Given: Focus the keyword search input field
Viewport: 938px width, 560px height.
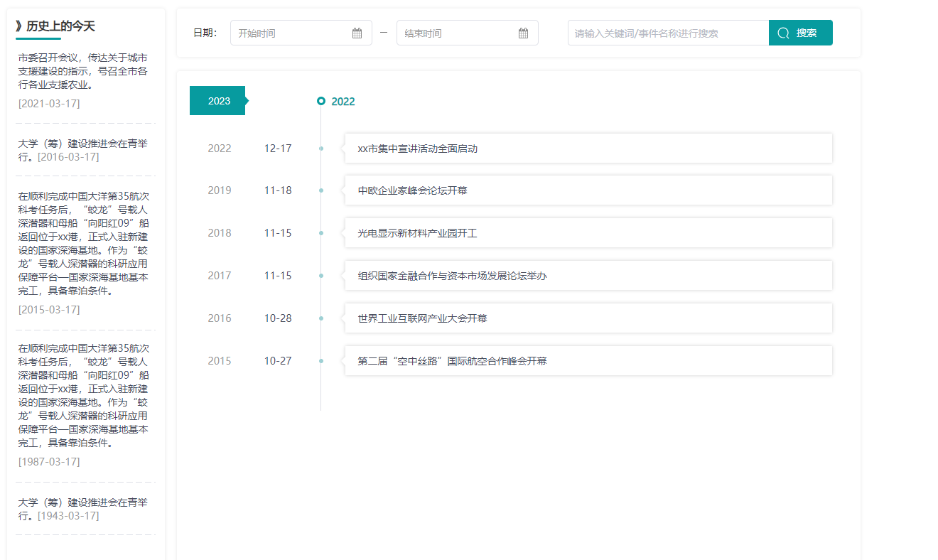Looking at the screenshot, I should point(668,33).
